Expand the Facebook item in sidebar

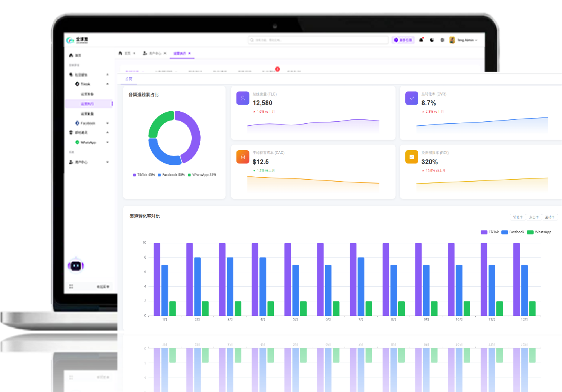coord(88,123)
